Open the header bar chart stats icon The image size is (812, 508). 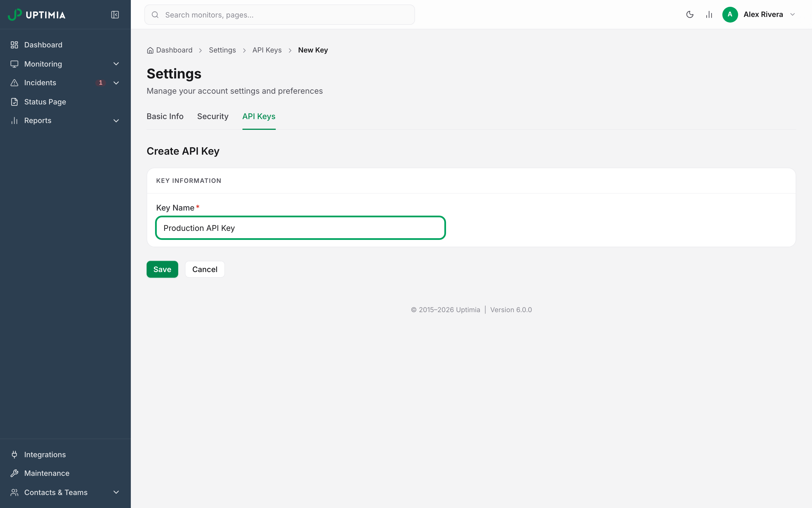pos(709,14)
